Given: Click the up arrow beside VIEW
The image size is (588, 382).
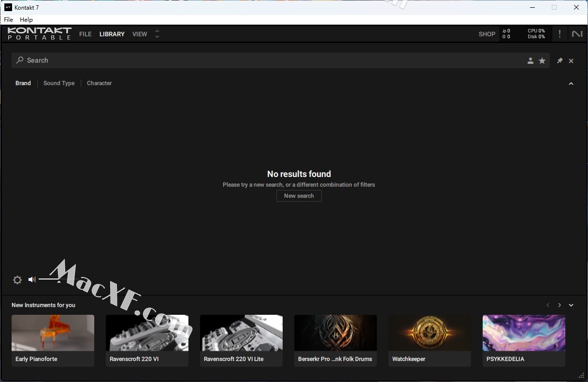Looking at the screenshot, I should (x=157, y=31).
